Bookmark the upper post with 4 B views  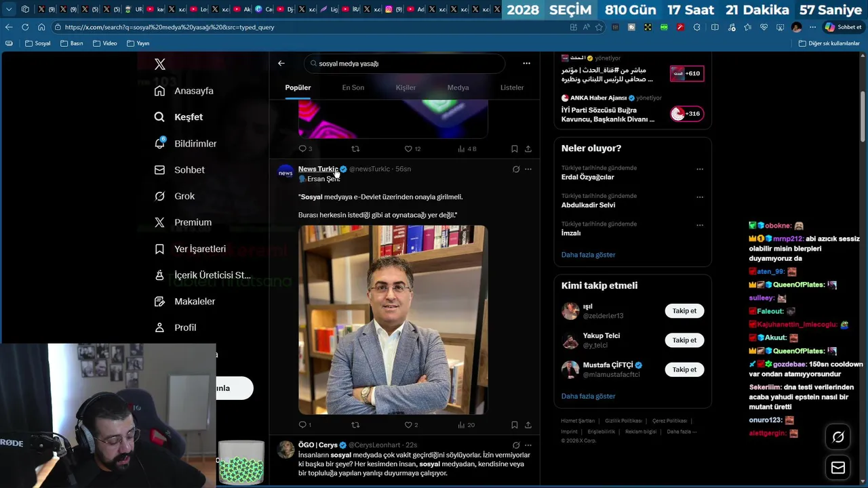tap(515, 148)
